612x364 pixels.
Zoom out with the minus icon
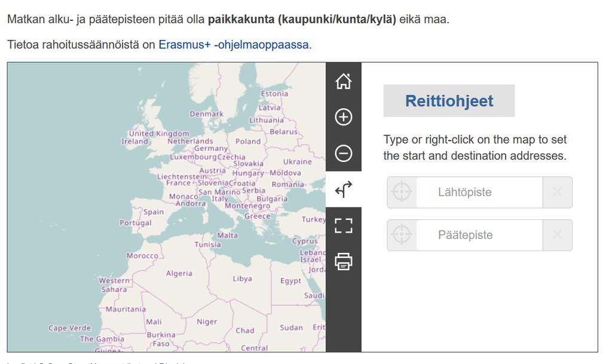click(x=344, y=153)
